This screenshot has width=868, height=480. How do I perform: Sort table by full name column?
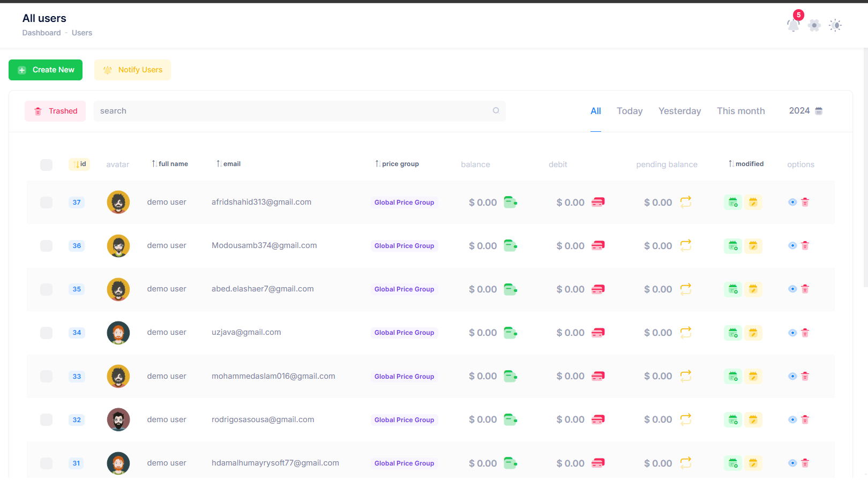[170, 164]
